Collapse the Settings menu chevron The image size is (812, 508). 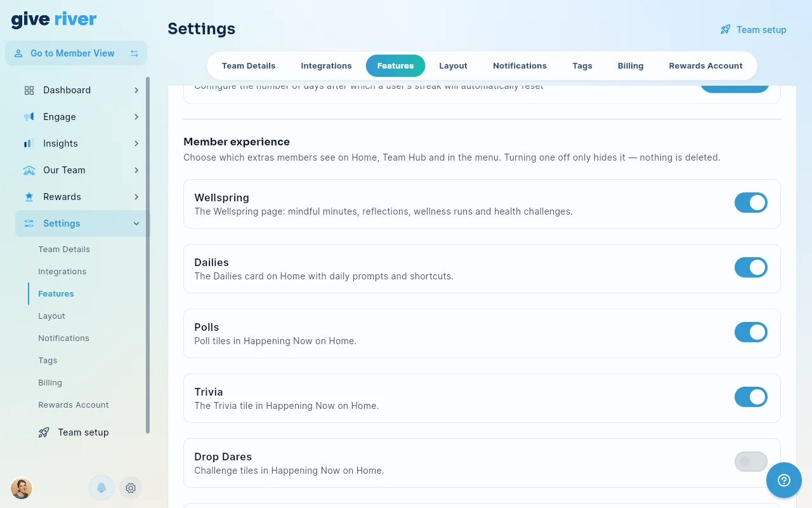(136, 224)
